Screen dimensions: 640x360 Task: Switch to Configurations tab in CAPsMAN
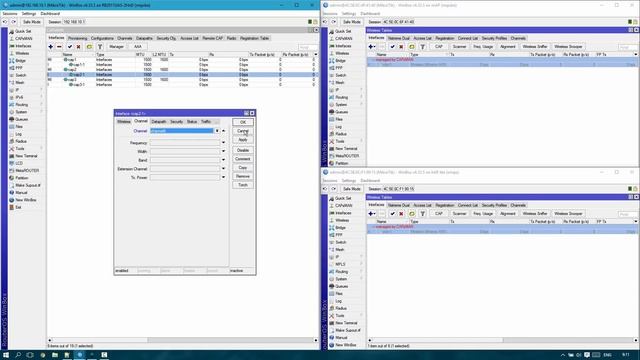pyautogui.click(x=102, y=38)
